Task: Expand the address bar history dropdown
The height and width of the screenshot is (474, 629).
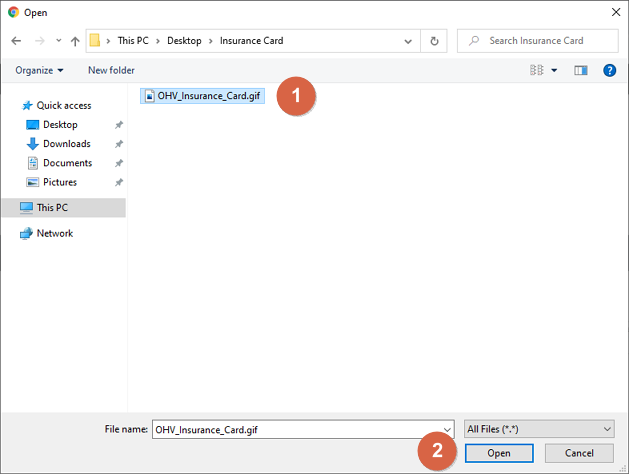Action: pos(409,41)
